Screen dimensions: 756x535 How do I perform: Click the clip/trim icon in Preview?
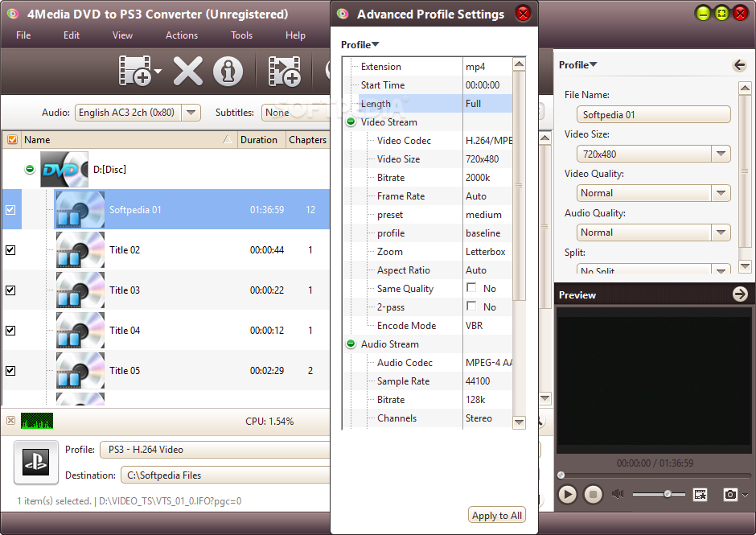[x=700, y=494]
